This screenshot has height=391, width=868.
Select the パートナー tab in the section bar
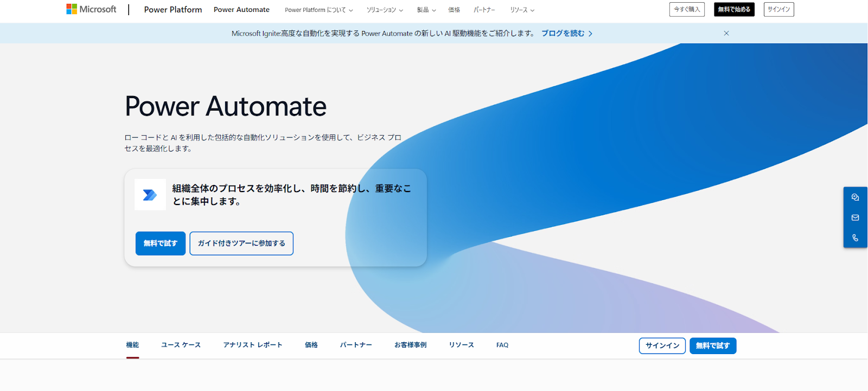356,345
